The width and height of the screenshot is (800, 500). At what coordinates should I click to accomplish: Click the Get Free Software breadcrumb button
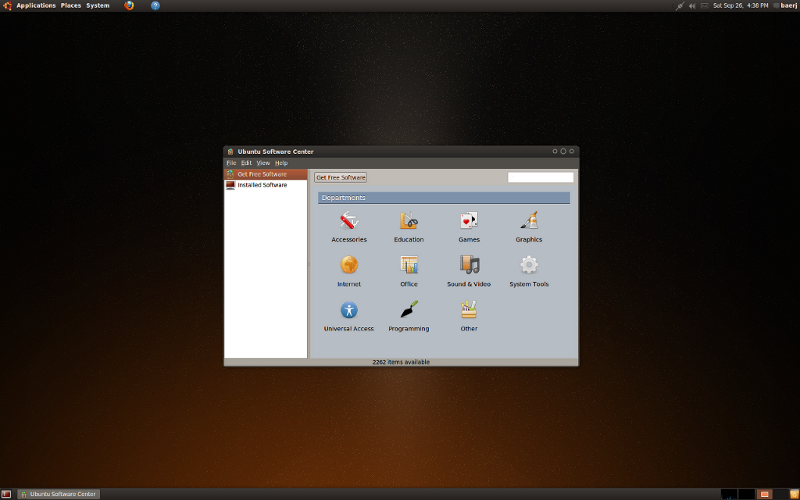[340, 178]
